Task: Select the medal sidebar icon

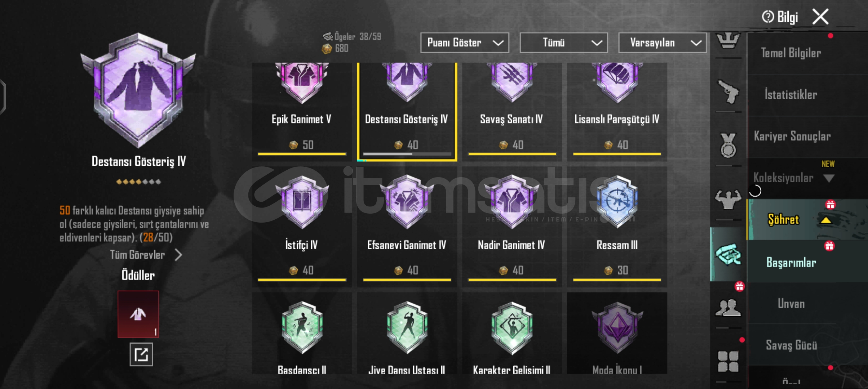Action: click(x=728, y=145)
